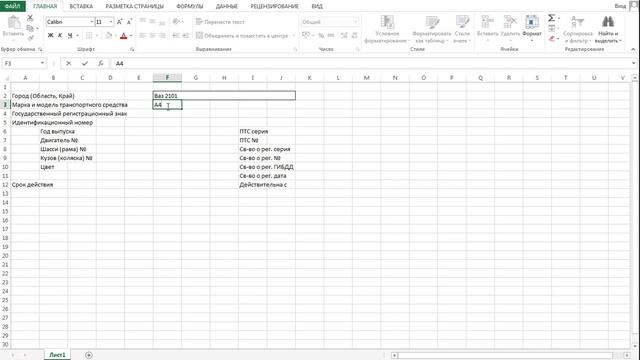Toggle bold formatting (Ж)
The width and height of the screenshot is (640, 360).
(x=50, y=36)
